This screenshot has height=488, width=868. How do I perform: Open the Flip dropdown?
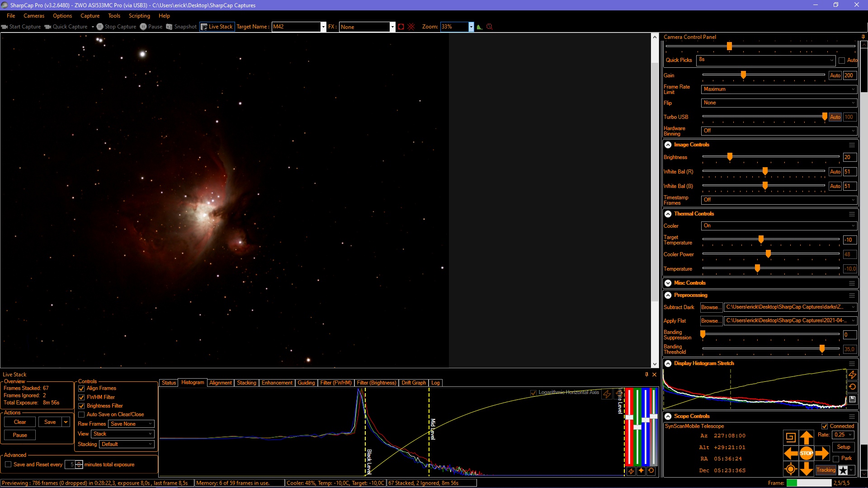pos(779,103)
